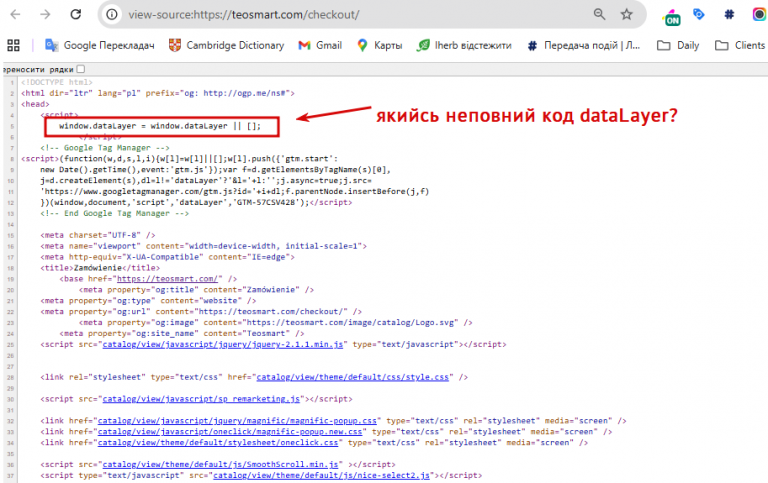Open the SmoothScroll.min.js link
Viewport: 768px width, 483px height.
click(220, 464)
